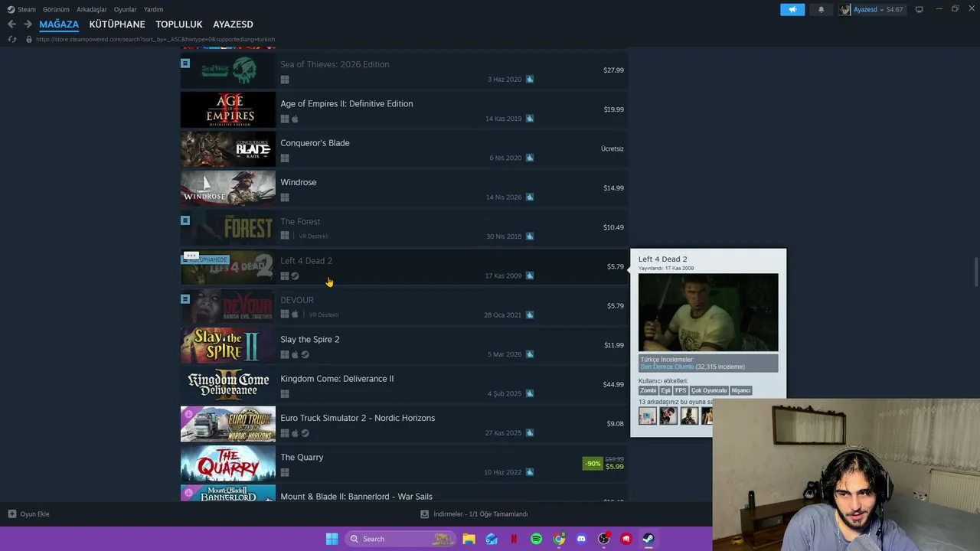
Task: Open Slay the Spire 2 title
Action: point(309,339)
